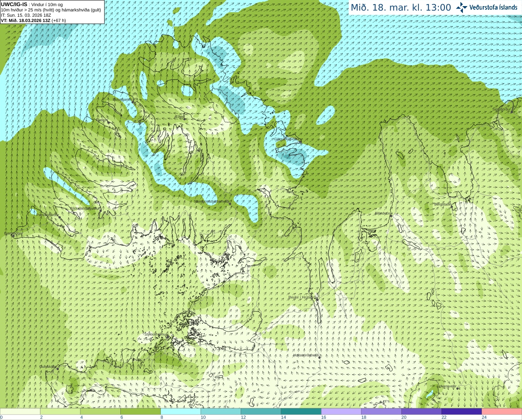
Task: Click the 2–4 m/s light green swatch
Action: click(x=60, y=411)
